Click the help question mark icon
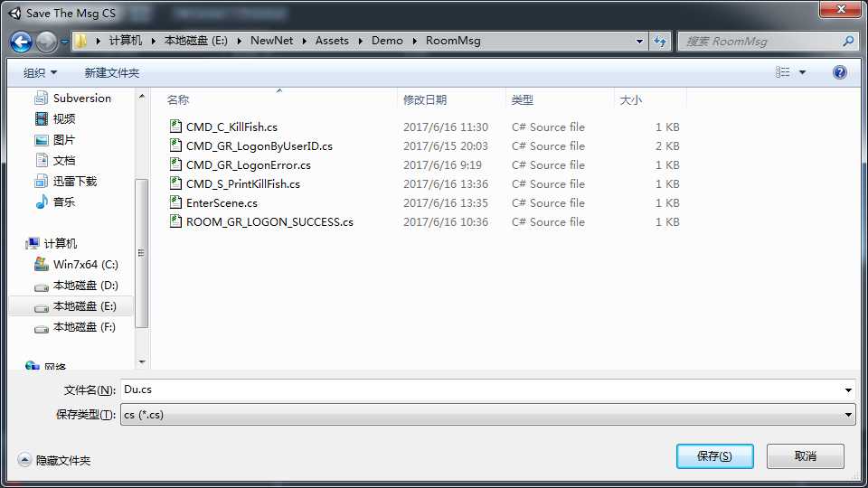This screenshot has width=868, height=488. 839,72
